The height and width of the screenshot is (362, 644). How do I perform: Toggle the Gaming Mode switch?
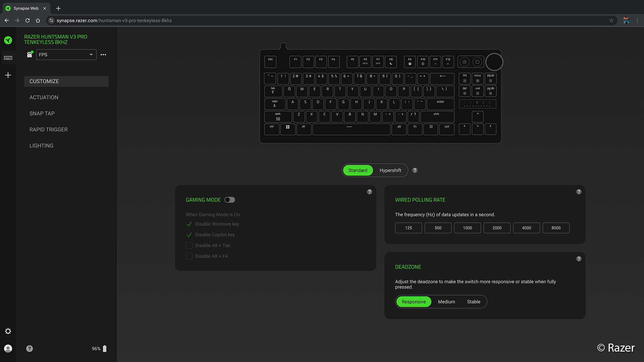[x=230, y=200]
